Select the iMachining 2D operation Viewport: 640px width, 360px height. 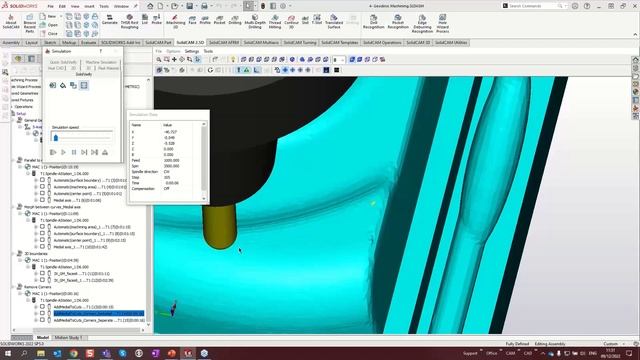tap(175, 21)
